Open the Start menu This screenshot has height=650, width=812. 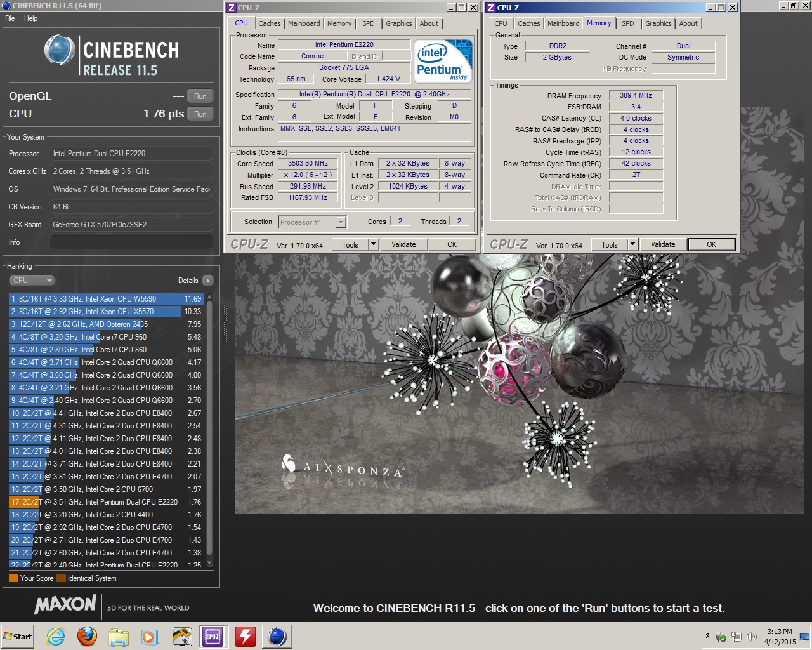click(18, 636)
